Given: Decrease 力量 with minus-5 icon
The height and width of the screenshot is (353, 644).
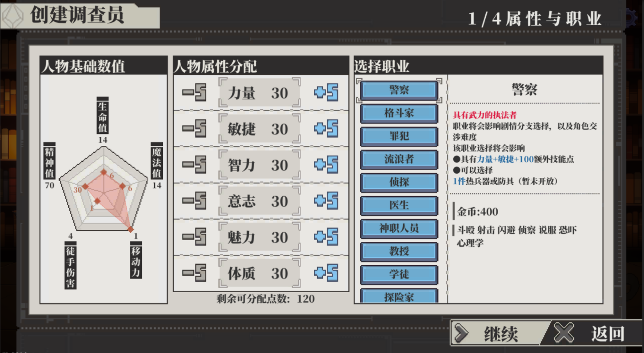Looking at the screenshot, I should tap(194, 93).
